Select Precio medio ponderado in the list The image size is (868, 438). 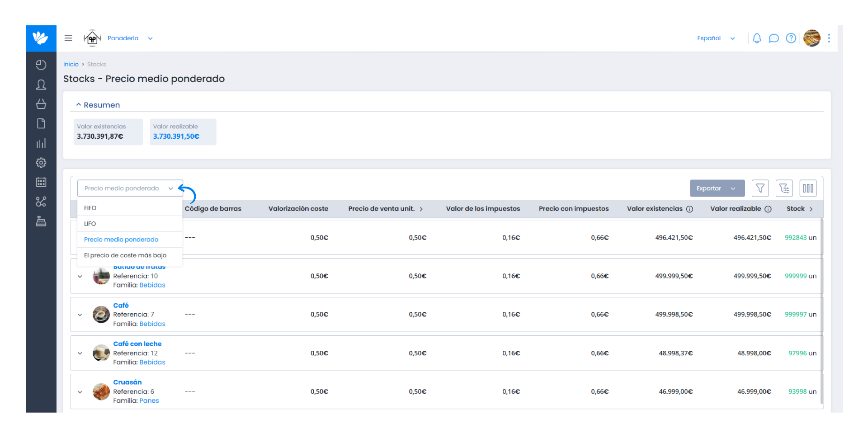click(130, 240)
